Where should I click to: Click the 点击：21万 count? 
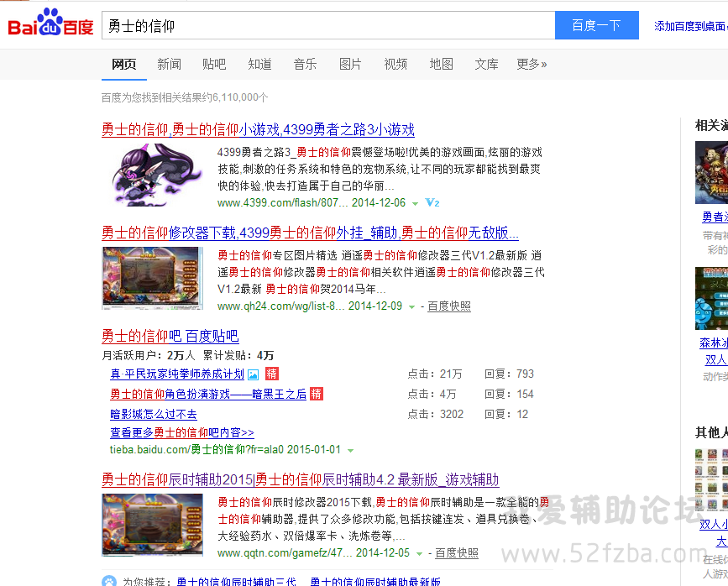coord(435,374)
